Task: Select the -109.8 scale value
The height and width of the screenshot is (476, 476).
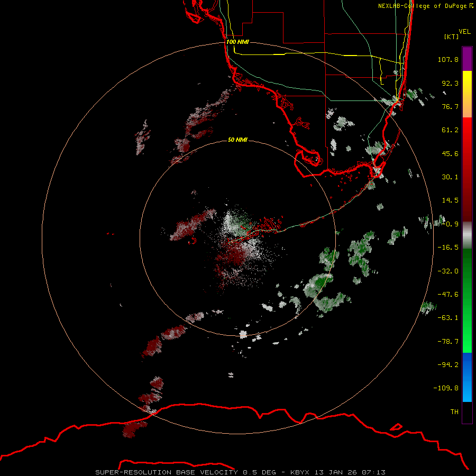Action: [x=446, y=388]
